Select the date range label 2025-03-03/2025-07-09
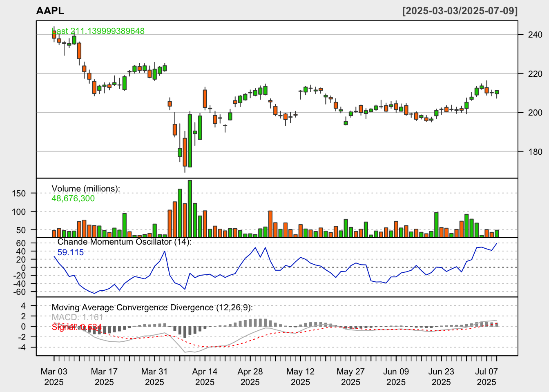Viewport: 549px width, 392px height. 460,11
